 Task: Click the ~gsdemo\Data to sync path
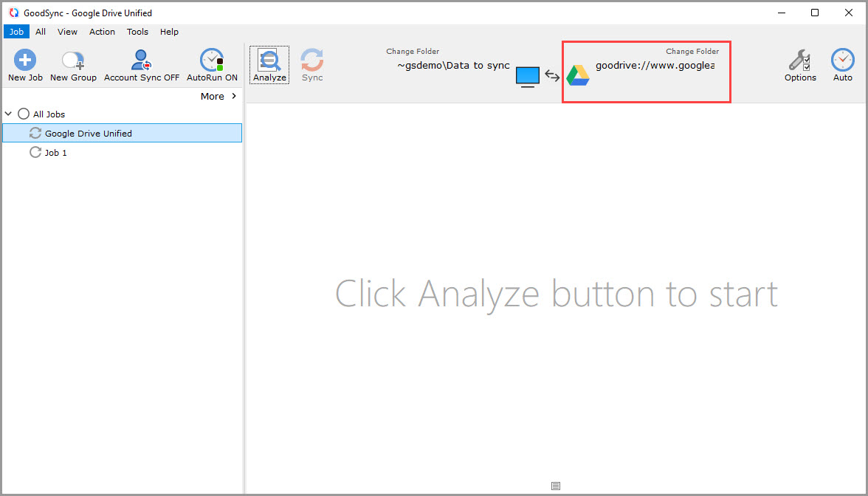(x=453, y=65)
